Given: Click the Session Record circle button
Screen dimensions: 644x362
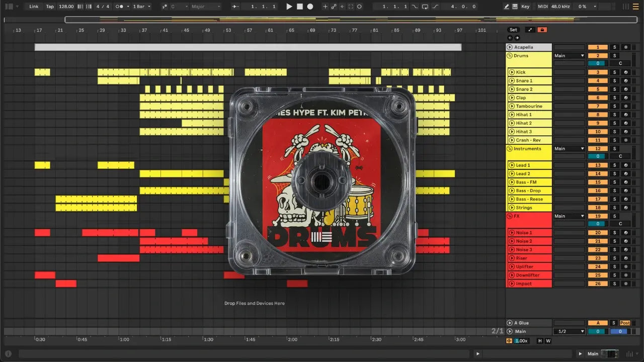Looking at the screenshot, I should (359, 7).
